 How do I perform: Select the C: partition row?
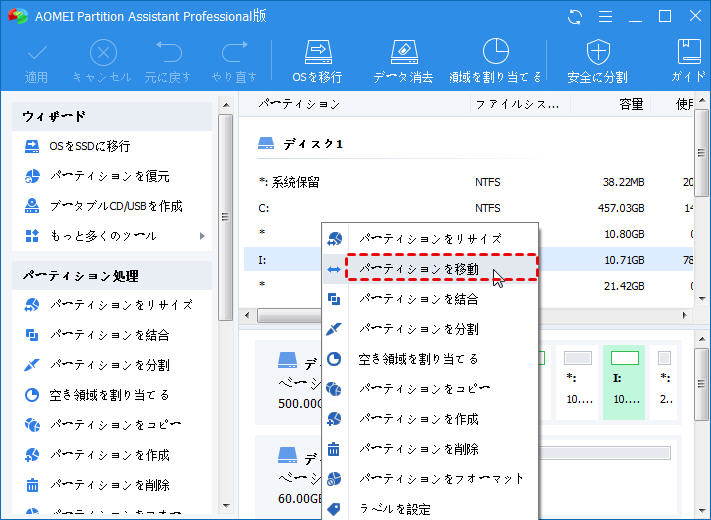468,208
